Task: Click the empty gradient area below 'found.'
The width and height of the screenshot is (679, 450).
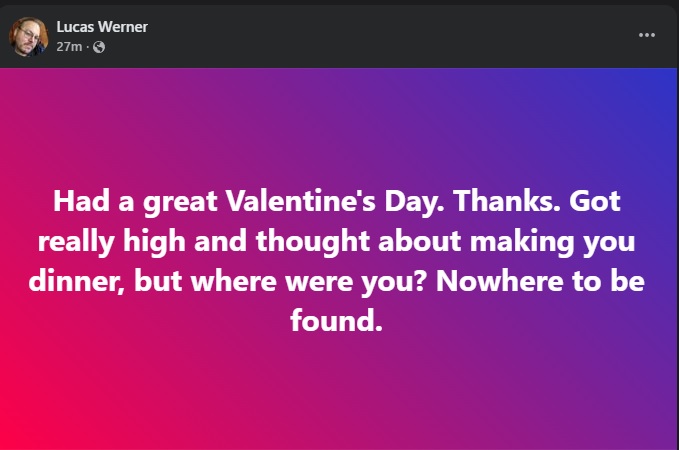Action: point(338,390)
